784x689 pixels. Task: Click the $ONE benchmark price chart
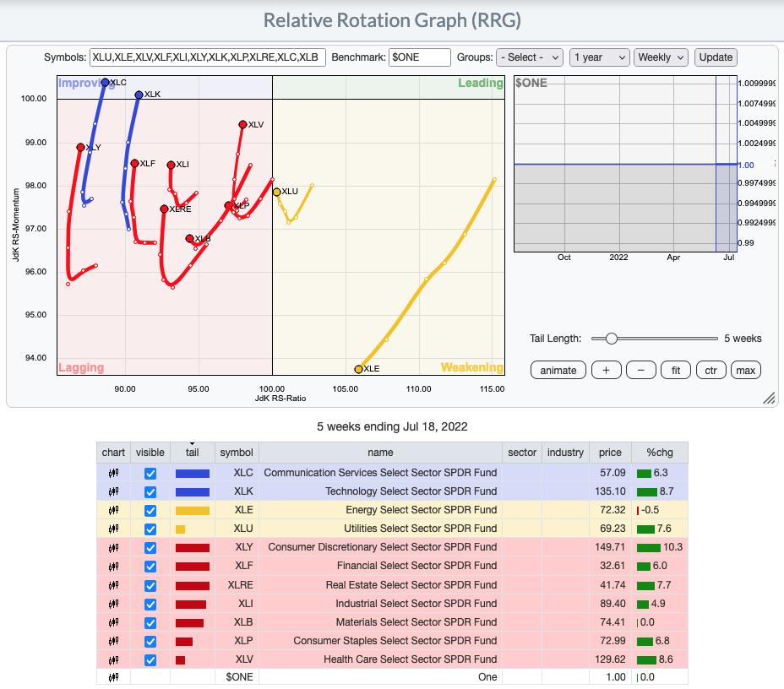pos(625,164)
